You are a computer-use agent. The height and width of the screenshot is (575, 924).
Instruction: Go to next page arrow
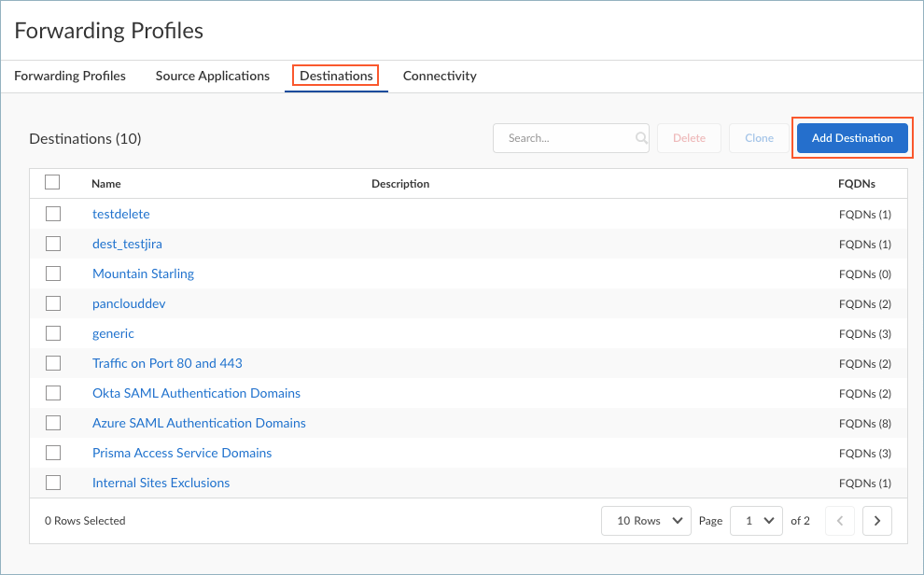pos(876,521)
